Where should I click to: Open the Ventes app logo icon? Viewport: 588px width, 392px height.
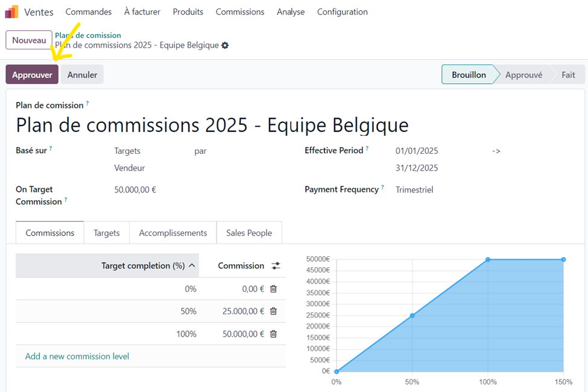[11, 11]
